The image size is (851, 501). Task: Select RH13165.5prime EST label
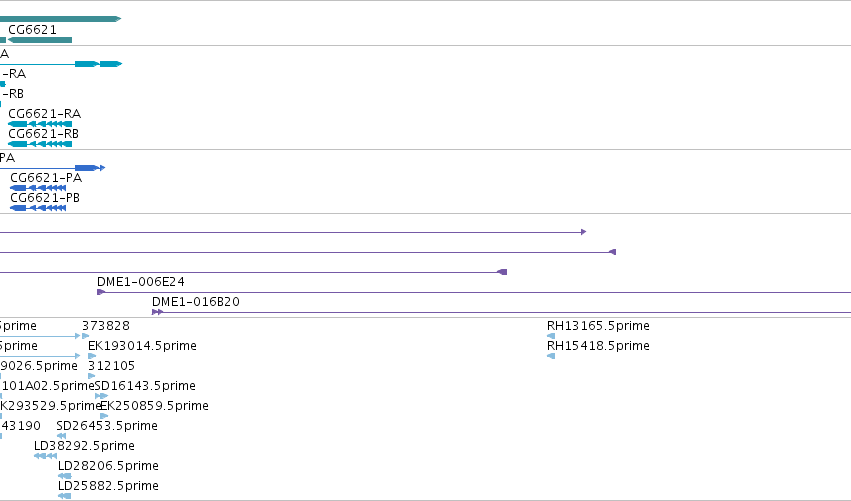pyautogui.click(x=598, y=326)
